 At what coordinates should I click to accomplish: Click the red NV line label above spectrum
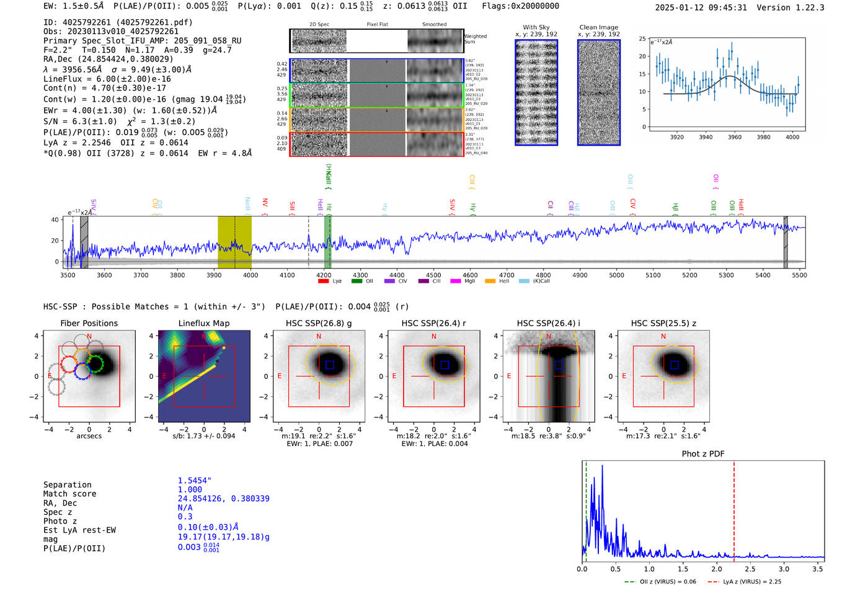point(265,204)
